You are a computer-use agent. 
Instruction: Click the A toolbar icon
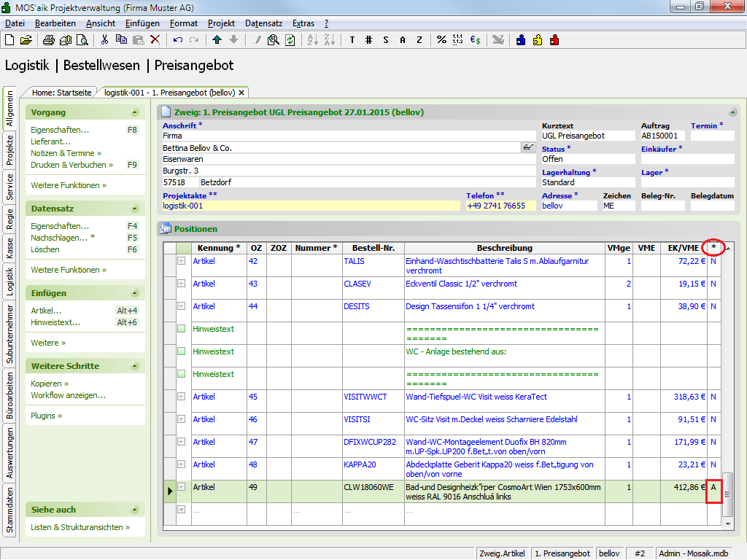click(403, 40)
